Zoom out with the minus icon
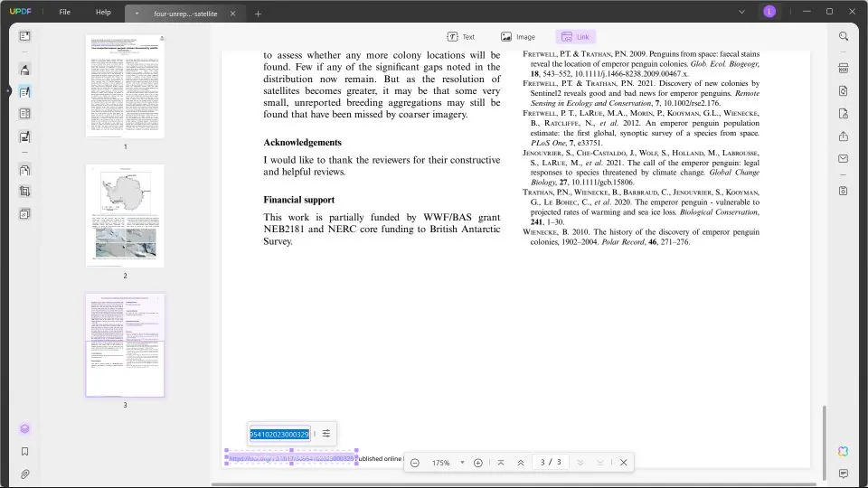The width and height of the screenshot is (868, 488). [x=415, y=463]
